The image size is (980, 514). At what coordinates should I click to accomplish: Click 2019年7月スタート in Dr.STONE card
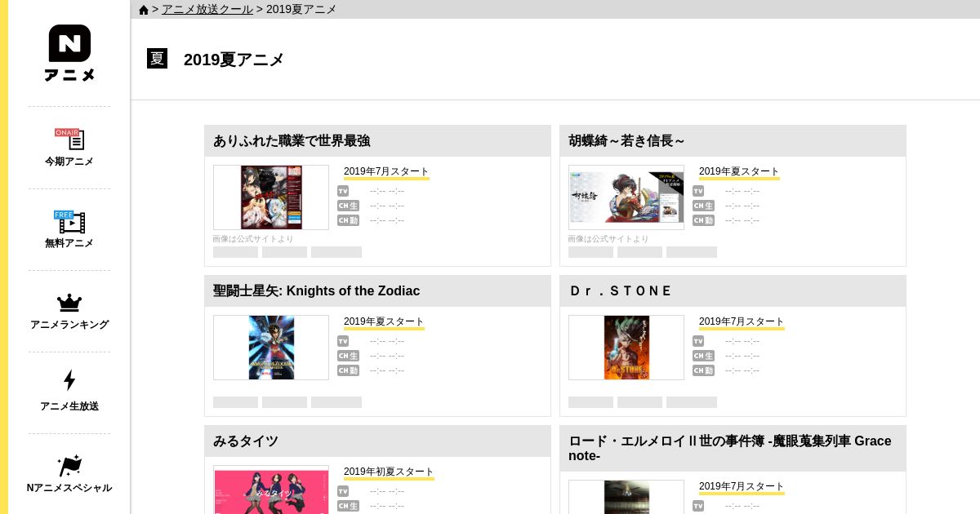742,321
